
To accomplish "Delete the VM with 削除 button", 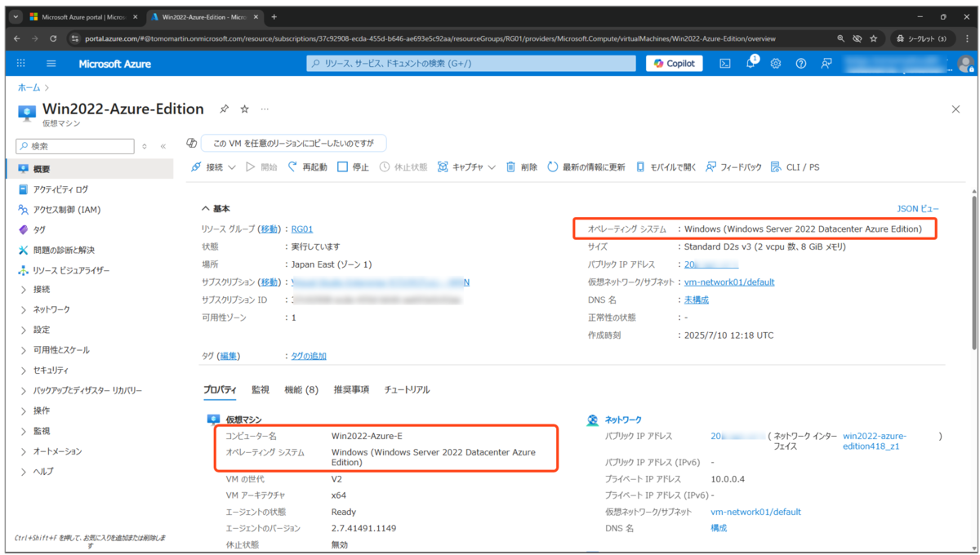I will click(521, 166).
